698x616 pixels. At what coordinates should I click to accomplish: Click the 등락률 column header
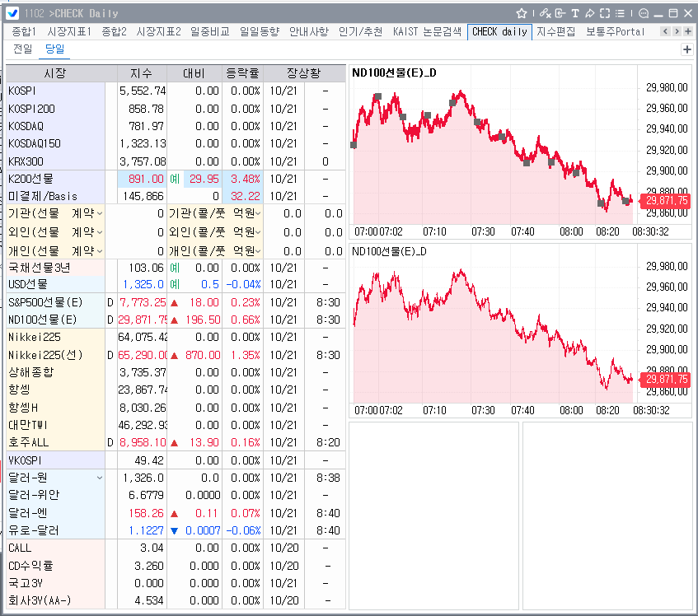click(x=242, y=73)
